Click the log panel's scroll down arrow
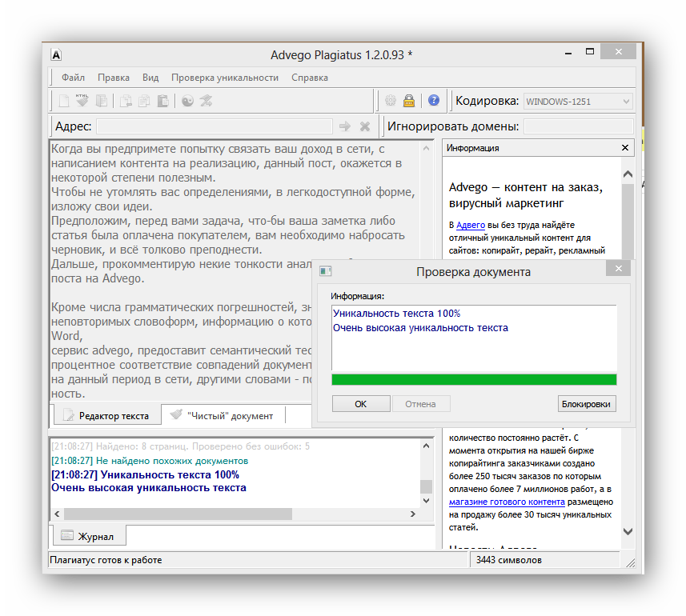Viewport: 686px width, 616px height. (426, 501)
